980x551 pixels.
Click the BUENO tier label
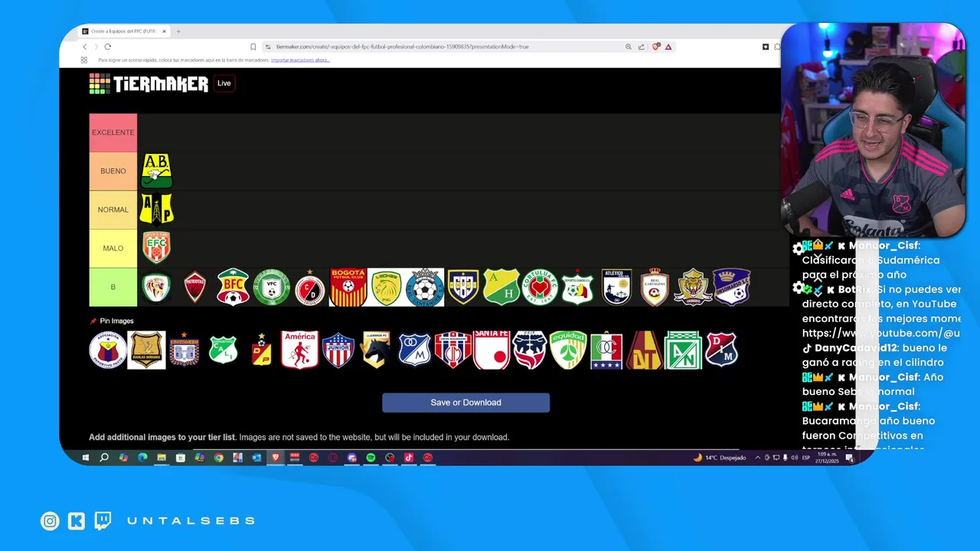coord(113,171)
